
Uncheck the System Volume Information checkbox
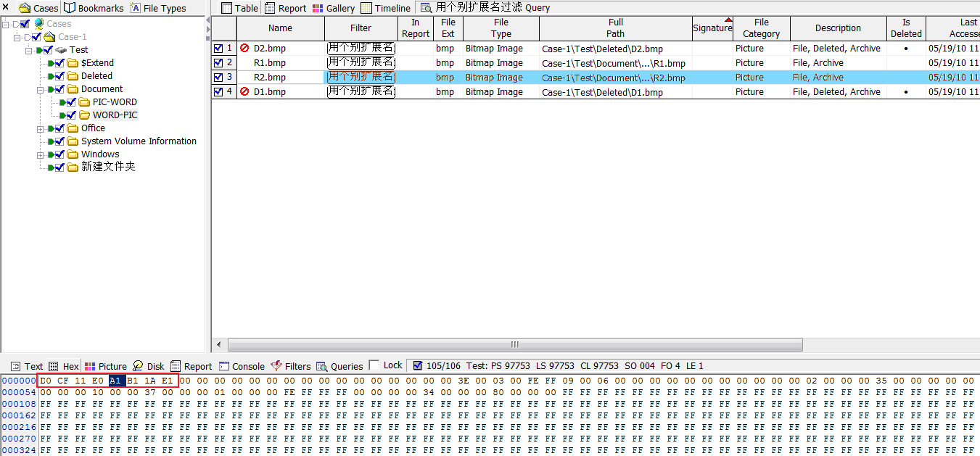coord(60,141)
